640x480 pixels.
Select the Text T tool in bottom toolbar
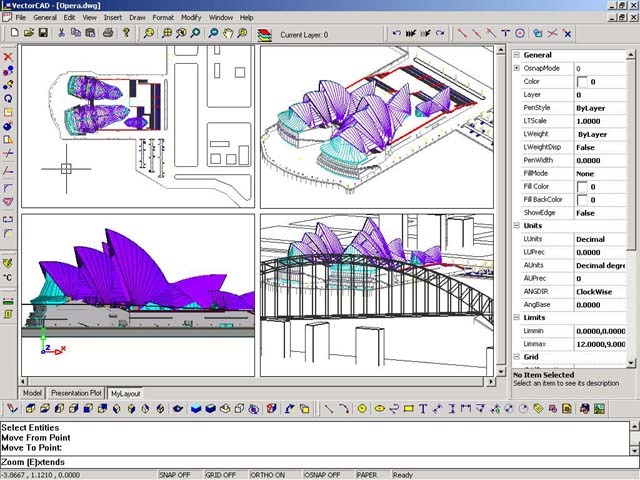423,409
